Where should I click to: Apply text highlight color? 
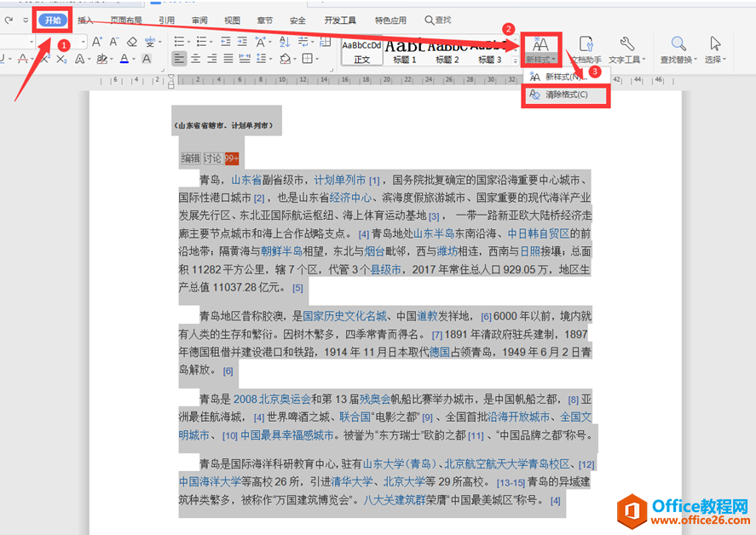(x=101, y=59)
